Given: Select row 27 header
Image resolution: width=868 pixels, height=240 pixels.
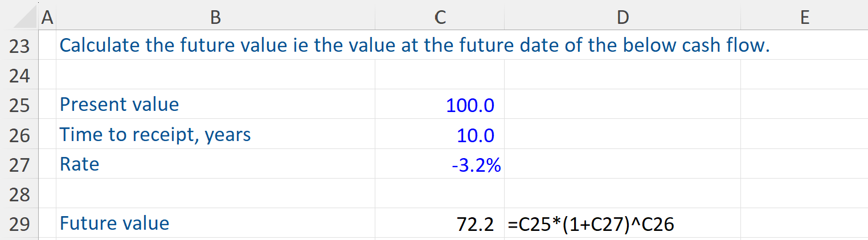Looking at the screenshot, I should [19, 164].
